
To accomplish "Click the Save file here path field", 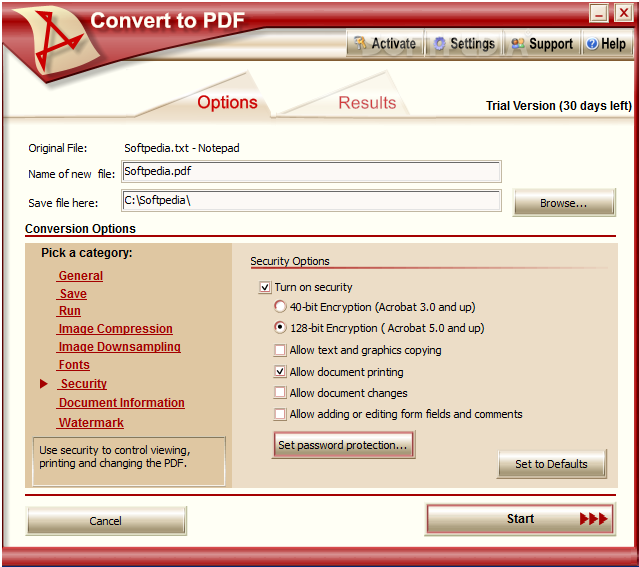I will coord(311,201).
